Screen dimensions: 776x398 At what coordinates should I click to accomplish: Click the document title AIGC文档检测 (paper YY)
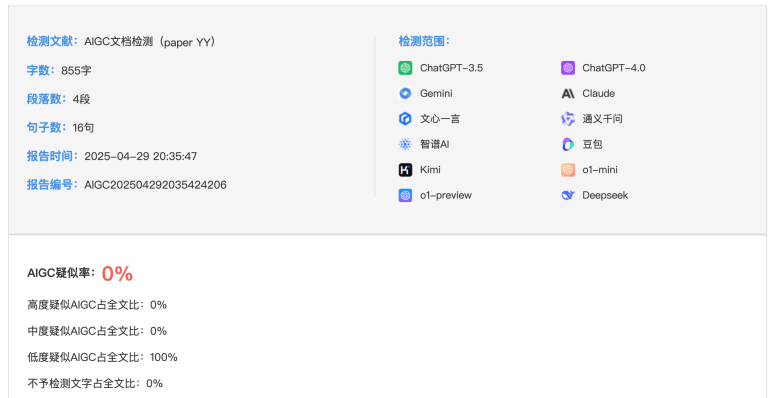click(x=150, y=42)
